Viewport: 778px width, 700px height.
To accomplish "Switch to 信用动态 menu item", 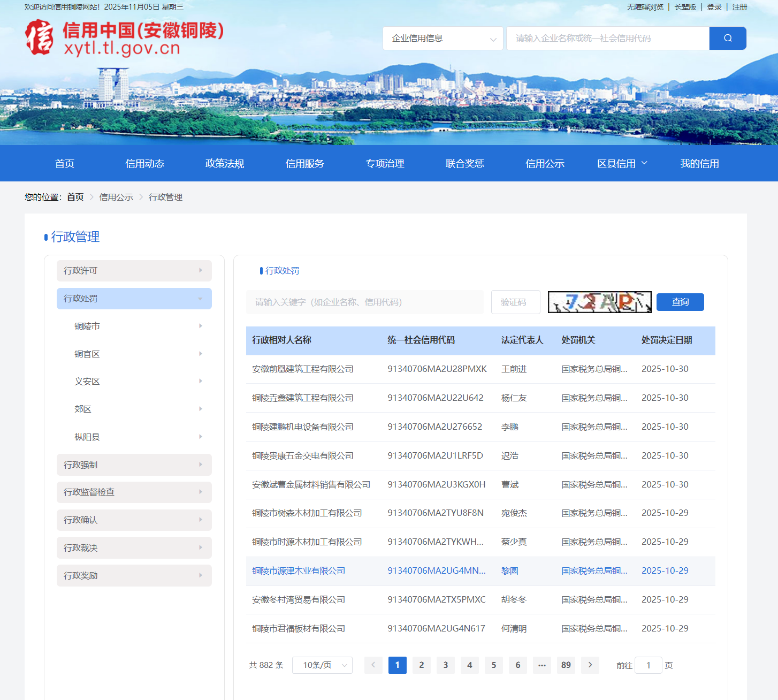I will pyautogui.click(x=144, y=163).
